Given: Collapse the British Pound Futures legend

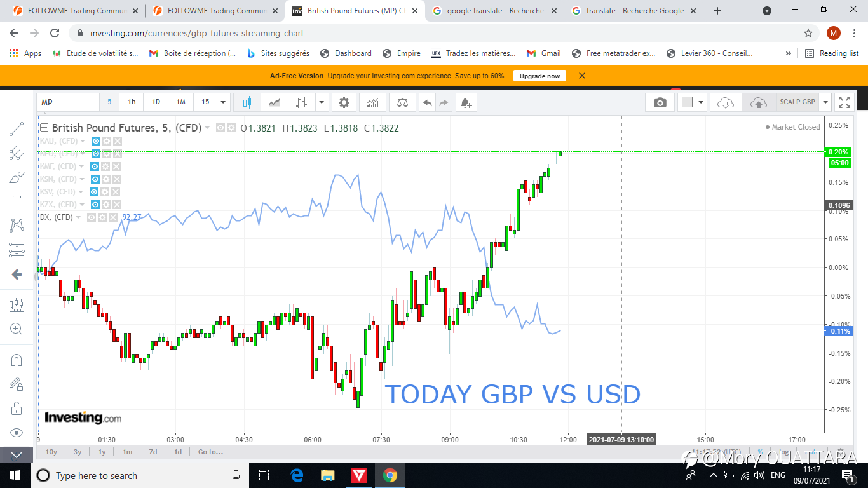Looking at the screenshot, I should click(44, 128).
